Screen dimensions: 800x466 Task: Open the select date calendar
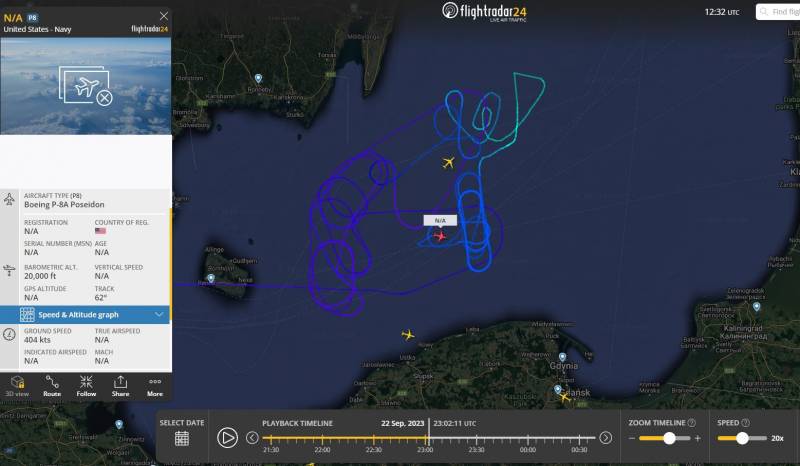tap(182, 438)
